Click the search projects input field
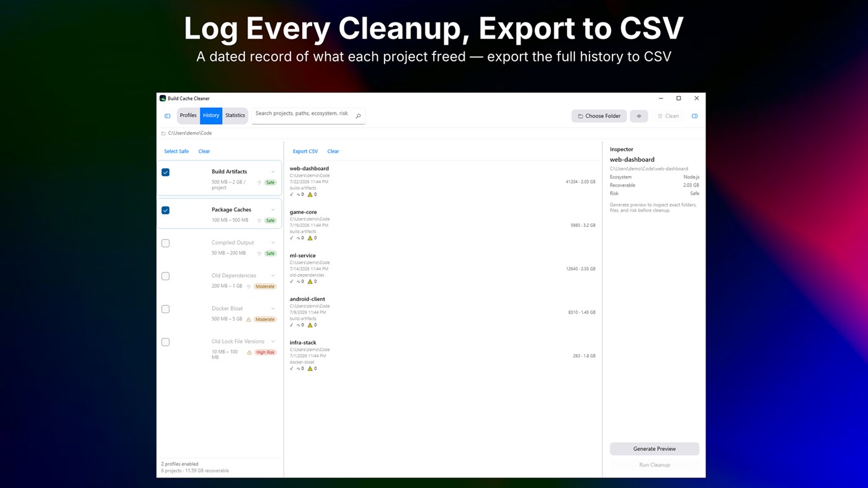Screen dimensions: 868x488 (x=308, y=115)
